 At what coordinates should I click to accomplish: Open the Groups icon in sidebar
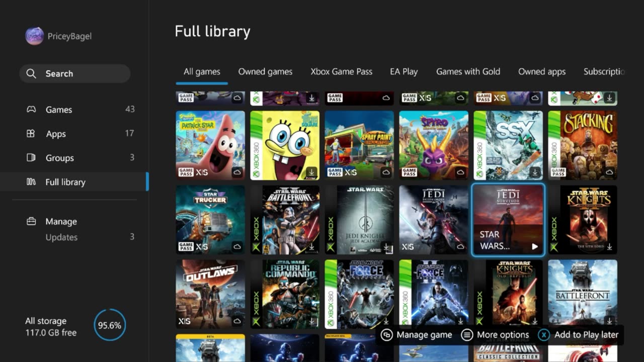[x=31, y=157]
